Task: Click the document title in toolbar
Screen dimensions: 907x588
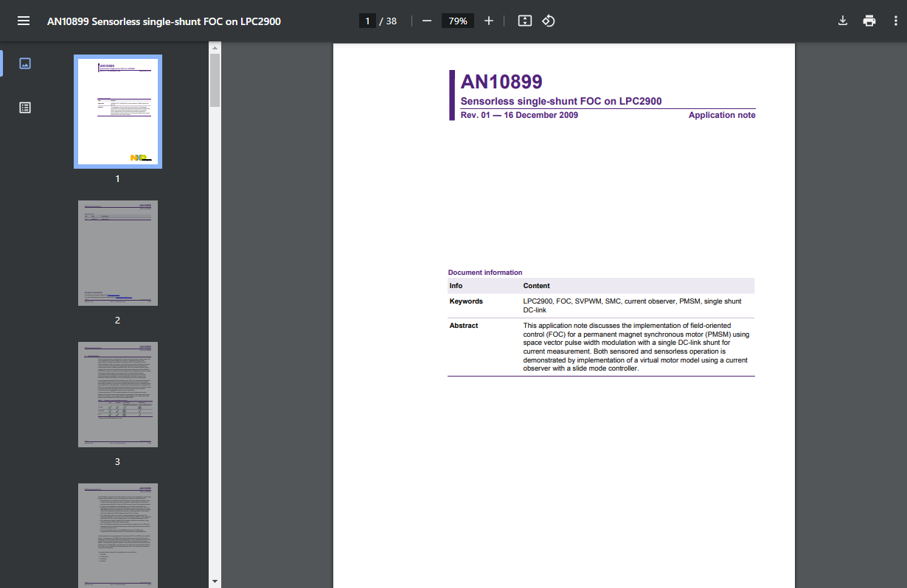Action: (164, 21)
